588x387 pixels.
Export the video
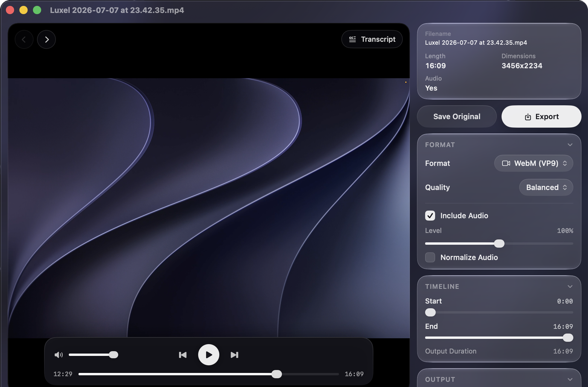[541, 116]
